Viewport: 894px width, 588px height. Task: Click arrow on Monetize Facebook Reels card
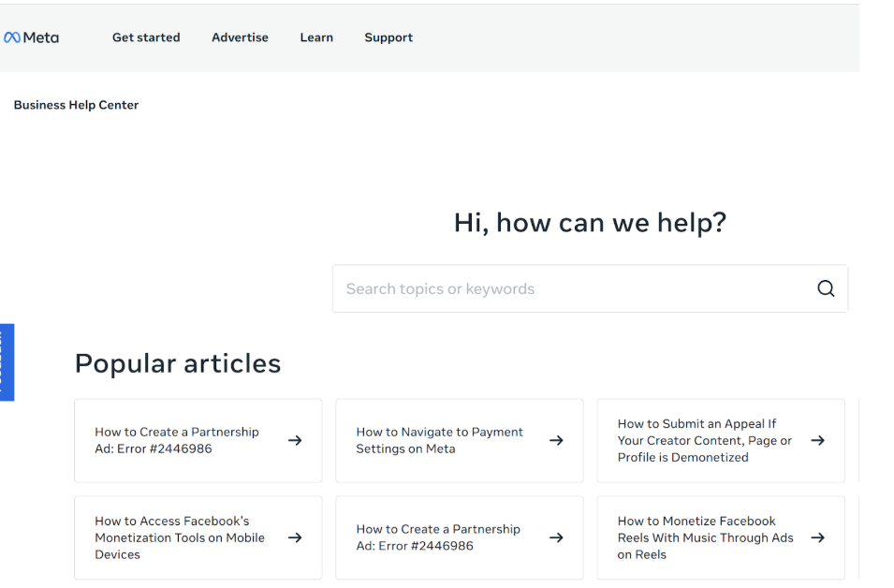pos(817,537)
